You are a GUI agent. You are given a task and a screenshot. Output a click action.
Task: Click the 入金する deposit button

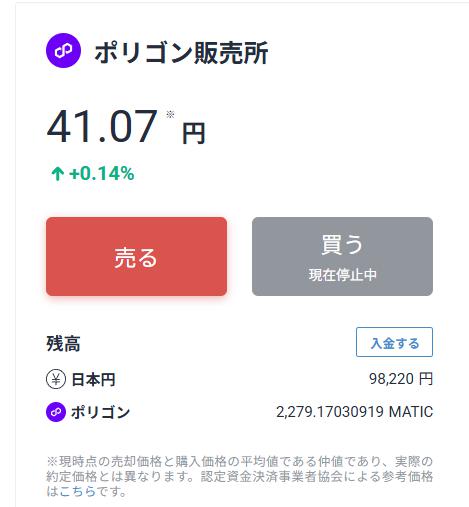(x=394, y=342)
